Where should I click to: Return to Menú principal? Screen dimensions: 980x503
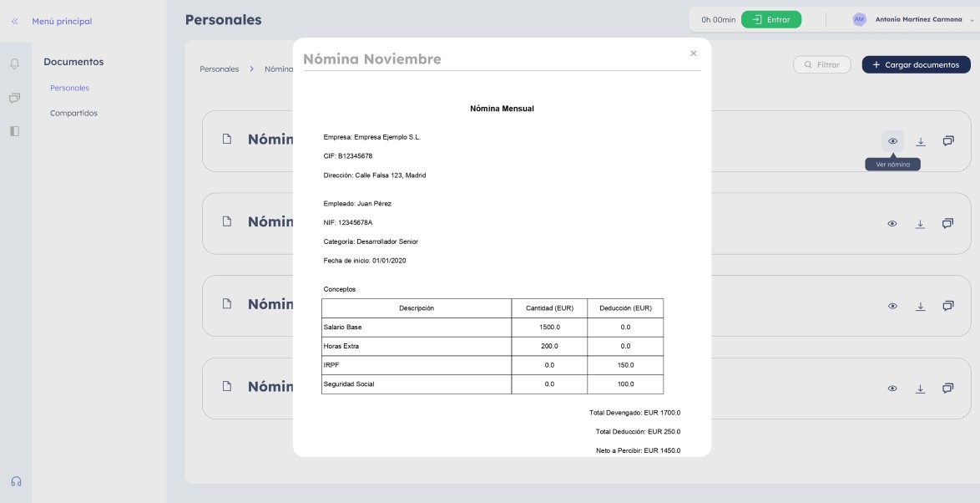62,21
